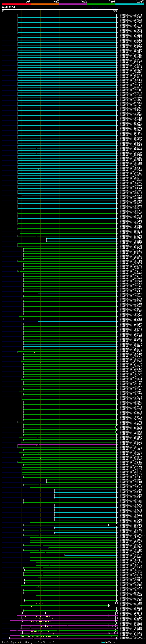Image resolution: width=146 pixels, height=644 pixels.
Task: Select hit label UniRef100_A8HJ12
Action: (131, 517)
